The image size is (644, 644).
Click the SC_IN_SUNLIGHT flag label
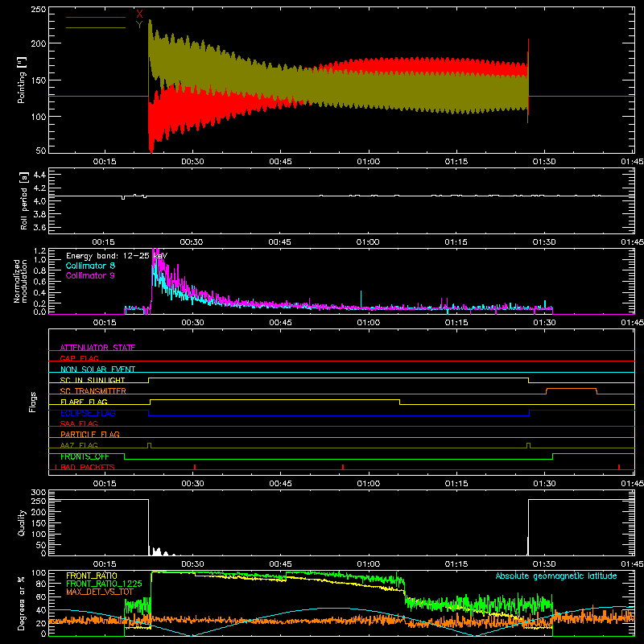[x=93, y=380]
